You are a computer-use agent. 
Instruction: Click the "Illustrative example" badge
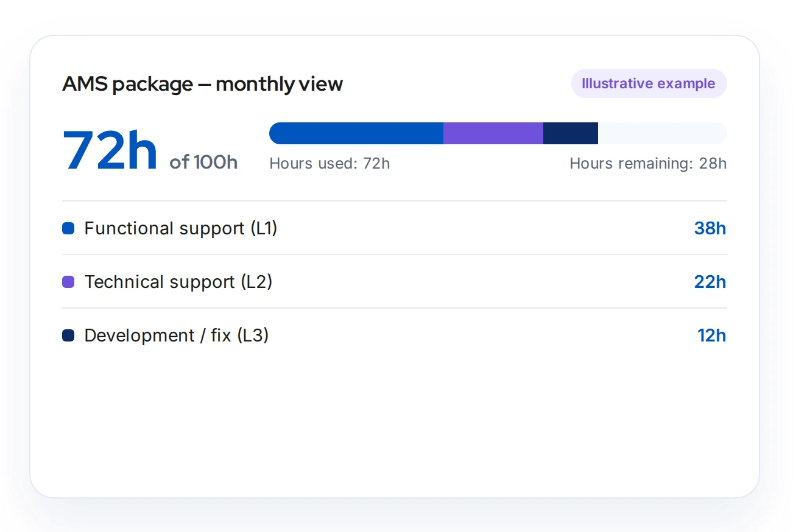[x=649, y=83]
